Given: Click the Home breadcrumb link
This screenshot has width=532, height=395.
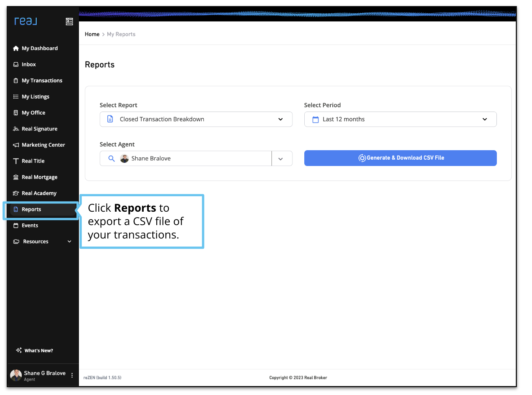Looking at the screenshot, I should click(x=92, y=34).
